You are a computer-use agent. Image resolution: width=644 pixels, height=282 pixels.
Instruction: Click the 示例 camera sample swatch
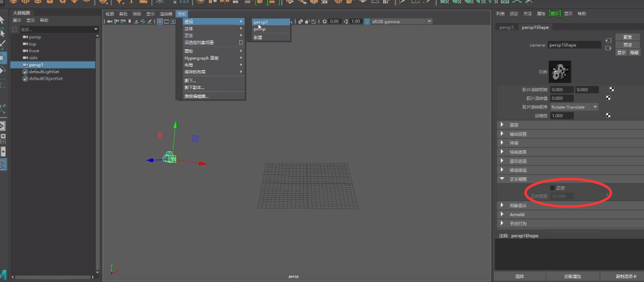tap(560, 72)
